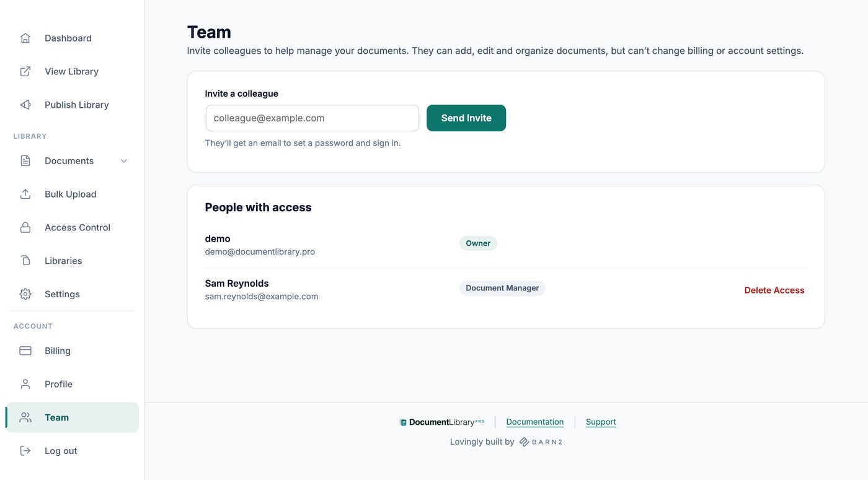This screenshot has width=868, height=480.
Task: Focus the colleague email input field
Action: pos(312,118)
